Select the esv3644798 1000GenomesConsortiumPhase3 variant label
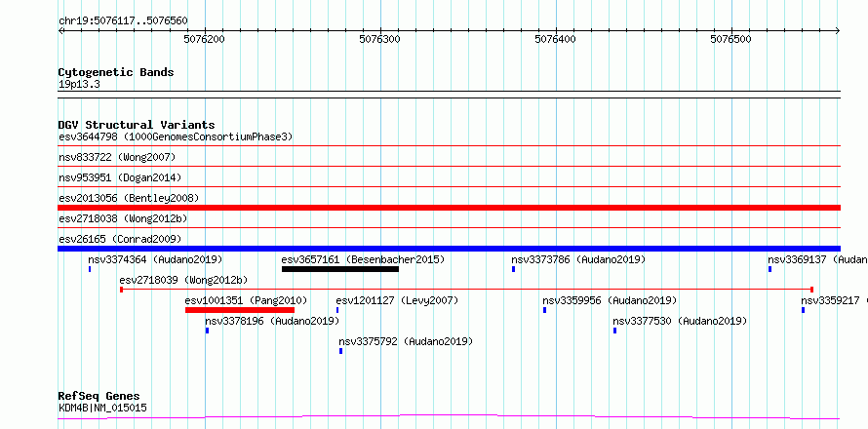 176,136
